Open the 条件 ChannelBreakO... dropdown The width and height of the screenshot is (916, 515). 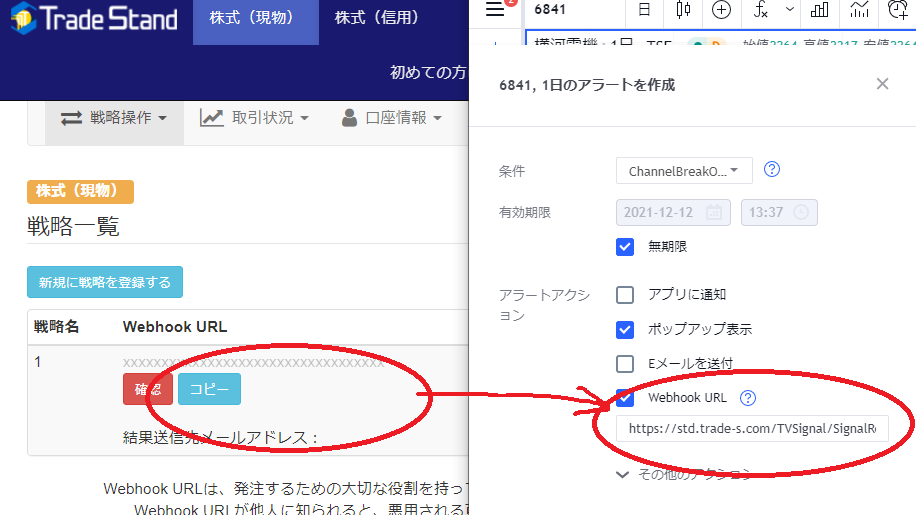(684, 171)
